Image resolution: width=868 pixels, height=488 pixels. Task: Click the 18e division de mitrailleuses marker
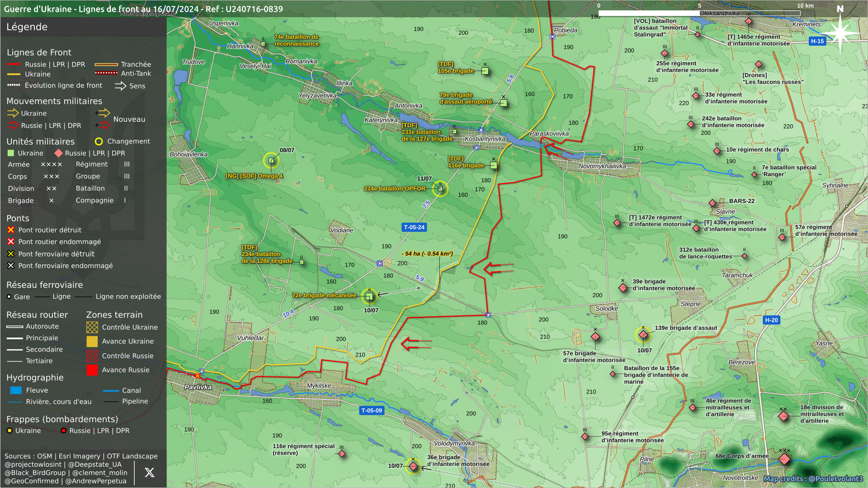[783, 416]
